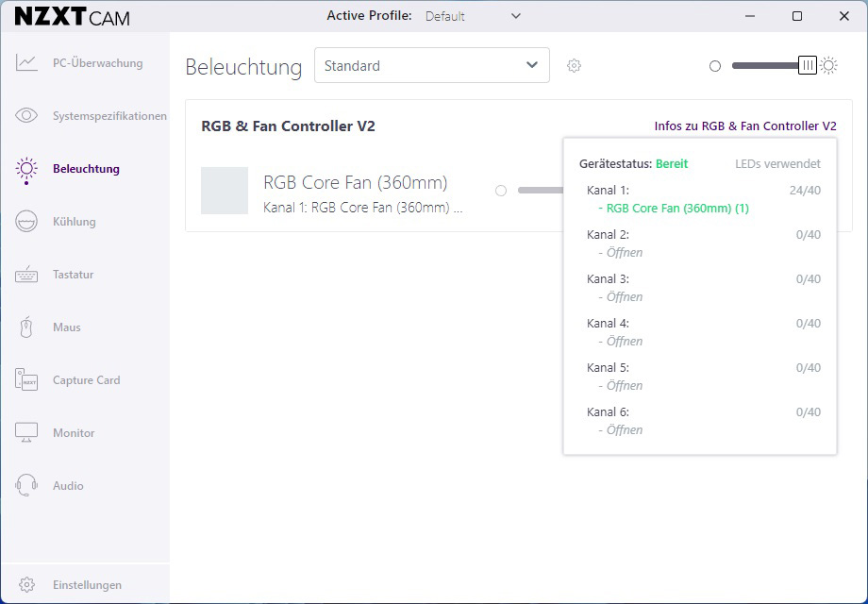Click the Tastatur keyboard icon
Image resolution: width=868 pixels, height=604 pixels.
26,275
